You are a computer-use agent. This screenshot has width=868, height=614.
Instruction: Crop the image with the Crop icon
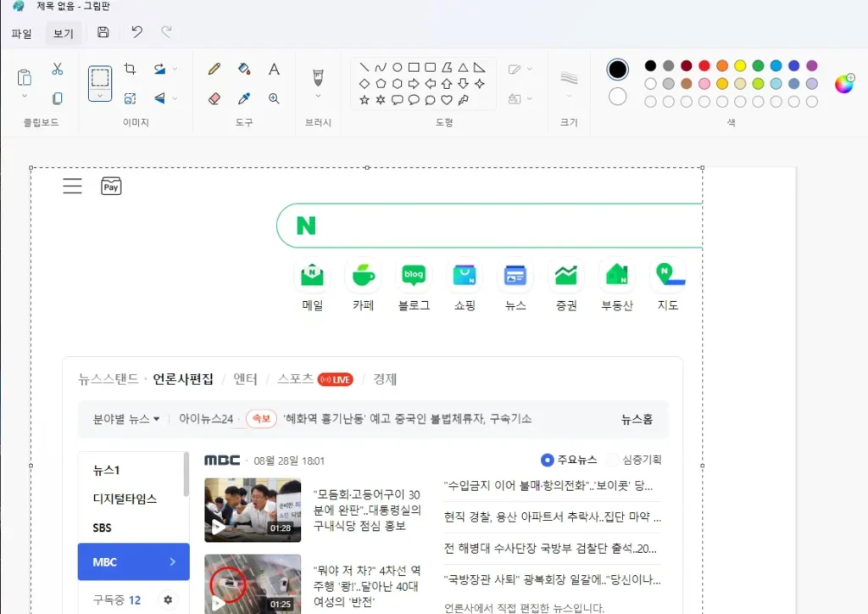click(130, 69)
